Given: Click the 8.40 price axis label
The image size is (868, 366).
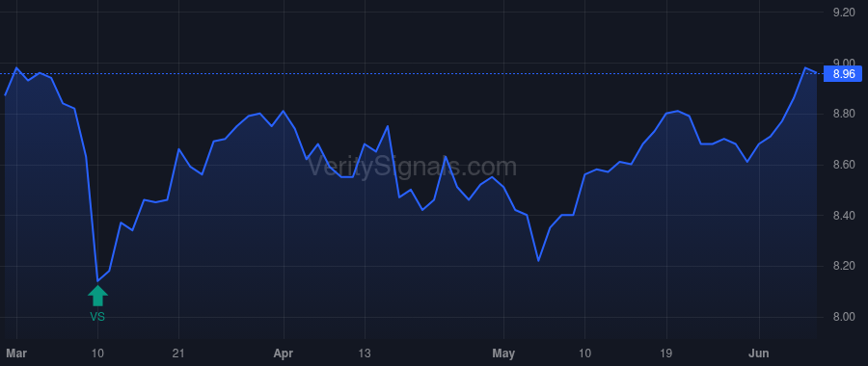Looking at the screenshot, I should coord(844,215).
